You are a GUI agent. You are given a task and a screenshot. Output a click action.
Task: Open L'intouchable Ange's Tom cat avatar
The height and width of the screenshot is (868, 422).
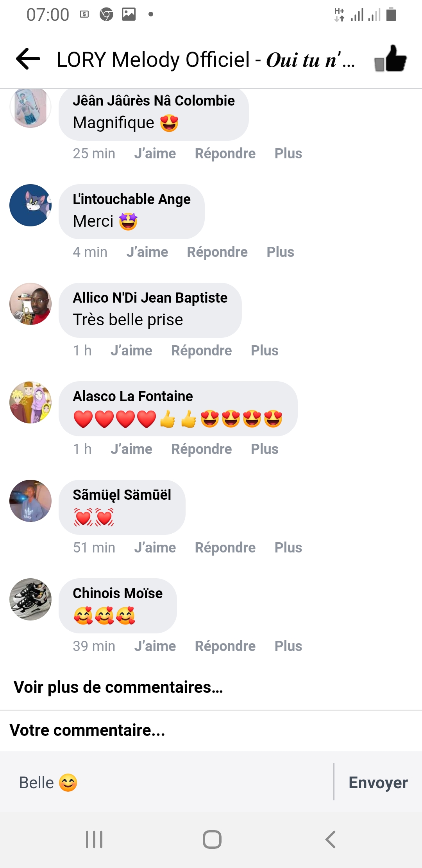pyautogui.click(x=30, y=205)
